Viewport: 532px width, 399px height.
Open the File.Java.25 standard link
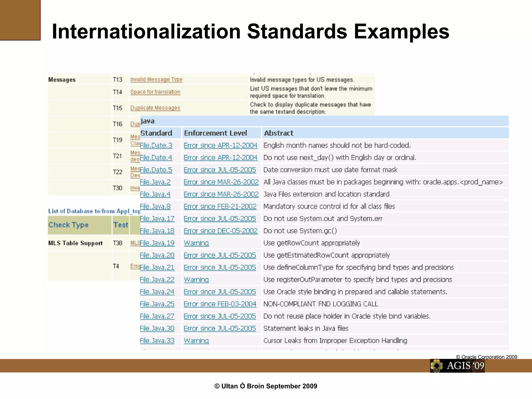click(157, 304)
